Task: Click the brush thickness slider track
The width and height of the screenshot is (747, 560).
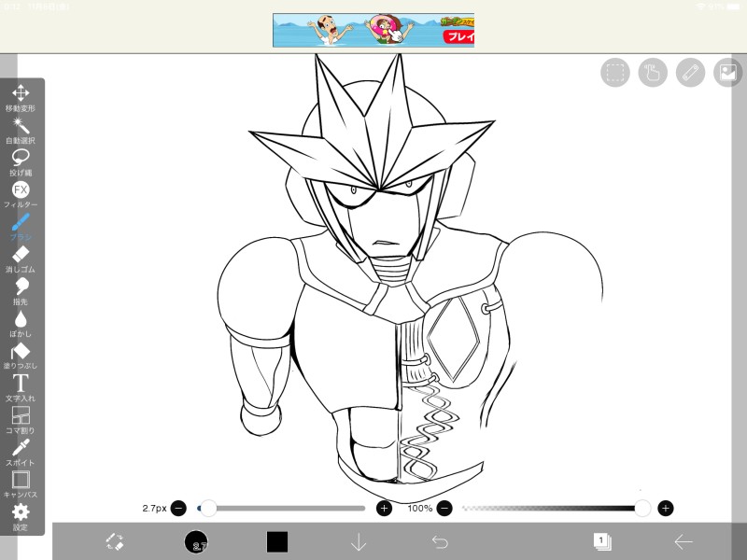Action: (x=281, y=508)
